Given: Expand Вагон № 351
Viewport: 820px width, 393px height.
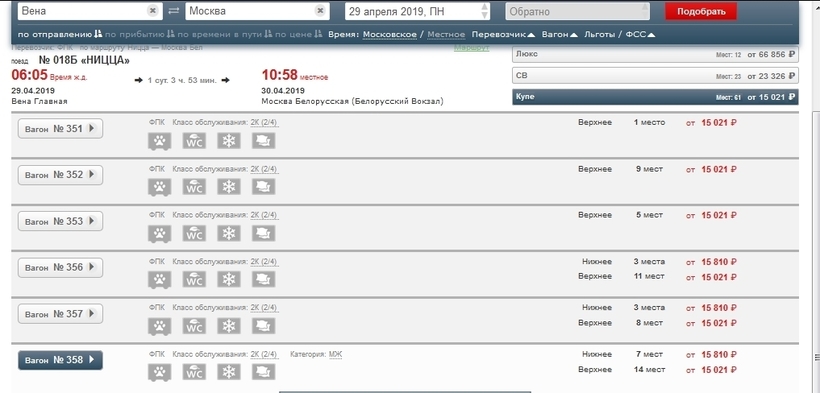Looking at the screenshot, I should pos(60,129).
